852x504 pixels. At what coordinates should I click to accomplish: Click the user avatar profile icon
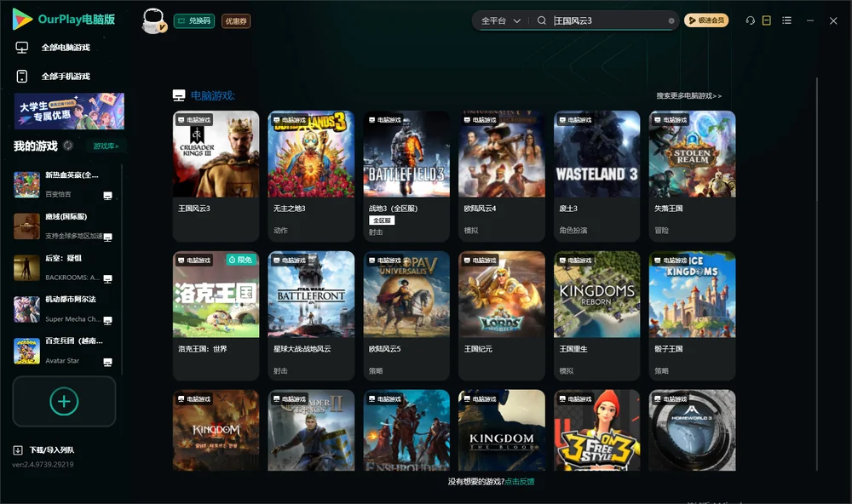point(153,21)
